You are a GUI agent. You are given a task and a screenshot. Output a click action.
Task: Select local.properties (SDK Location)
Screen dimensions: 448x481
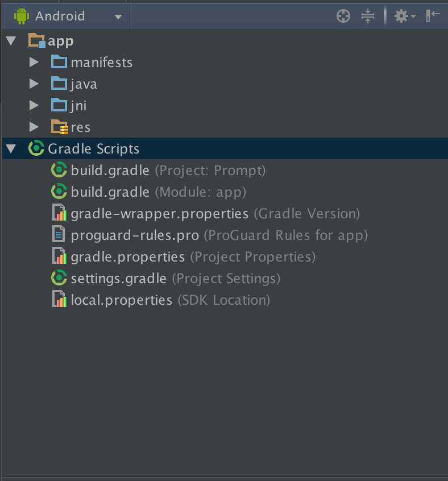tap(171, 300)
